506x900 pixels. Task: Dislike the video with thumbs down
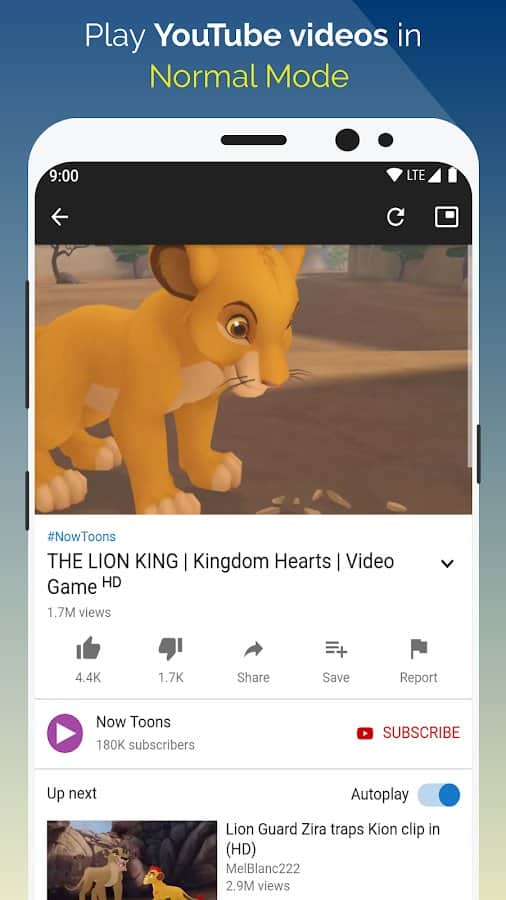[170, 661]
